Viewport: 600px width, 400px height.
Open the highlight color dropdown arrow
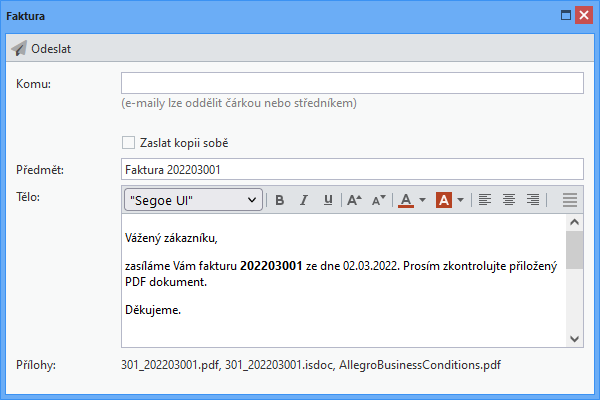(x=461, y=200)
